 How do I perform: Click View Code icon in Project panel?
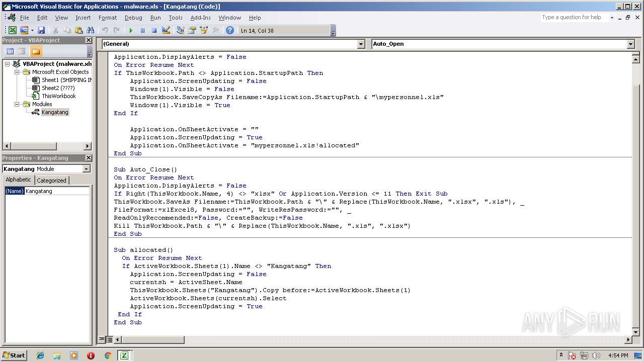pyautogui.click(x=10, y=51)
